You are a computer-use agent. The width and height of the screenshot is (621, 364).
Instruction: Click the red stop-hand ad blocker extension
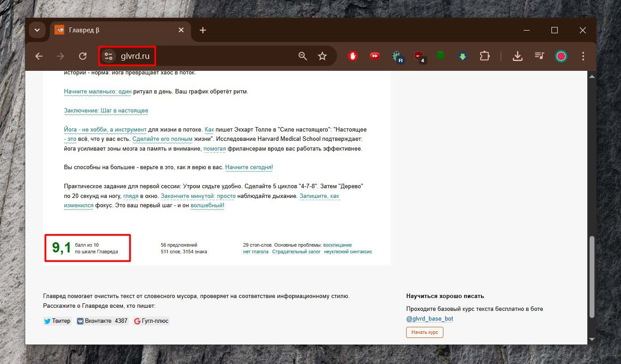pos(353,56)
